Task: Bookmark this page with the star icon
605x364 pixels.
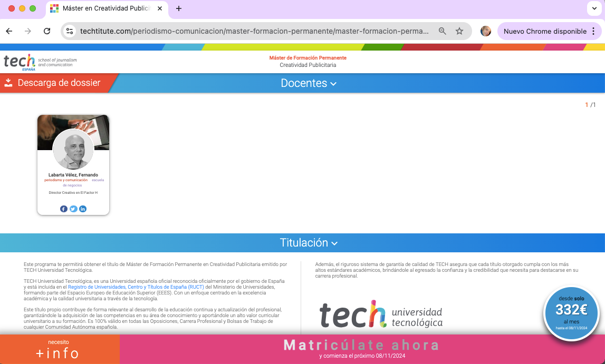Action: click(x=459, y=31)
